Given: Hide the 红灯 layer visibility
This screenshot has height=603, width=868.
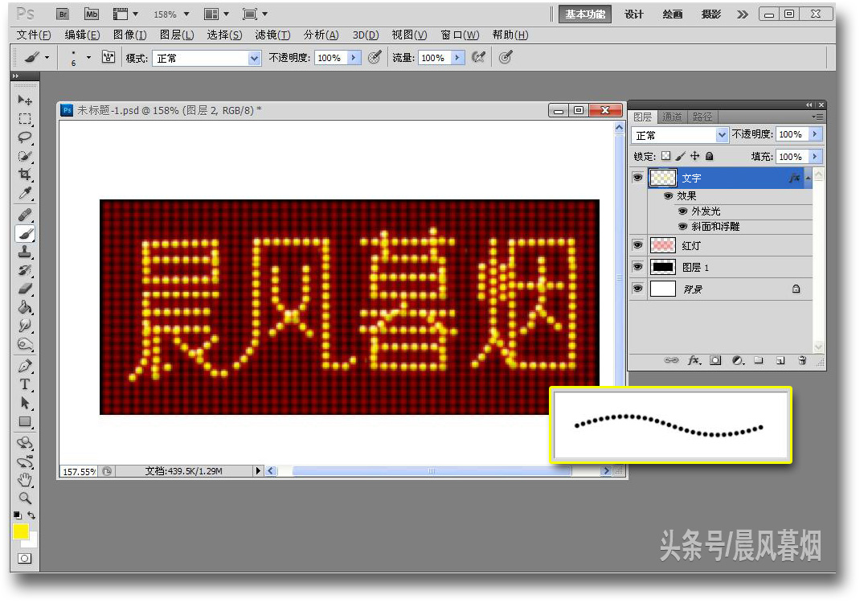Looking at the screenshot, I should (x=637, y=244).
